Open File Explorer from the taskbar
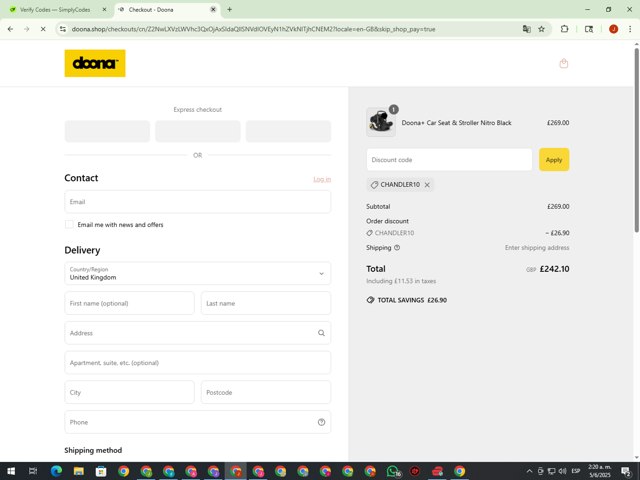This screenshot has height=480, width=640. (x=79, y=471)
